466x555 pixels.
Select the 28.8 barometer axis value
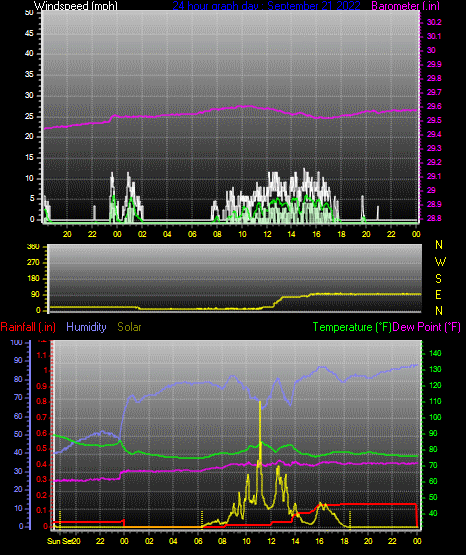(x=434, y=218)
